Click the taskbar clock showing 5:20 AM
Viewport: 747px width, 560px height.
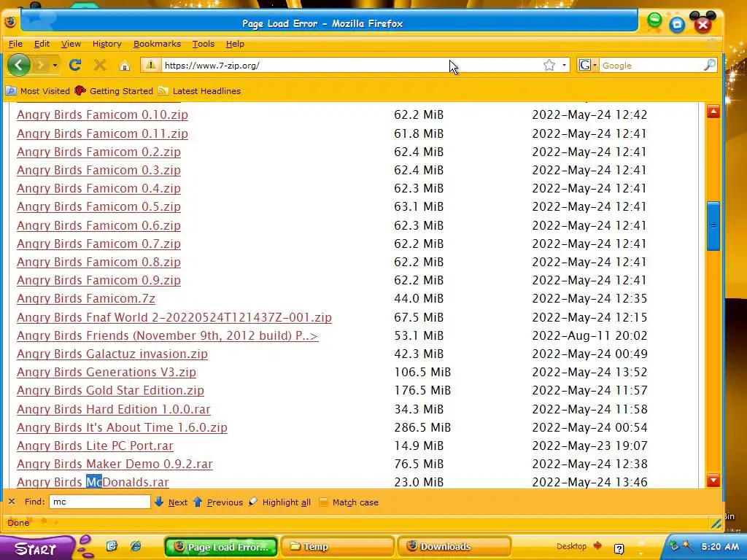coord(720,547)
